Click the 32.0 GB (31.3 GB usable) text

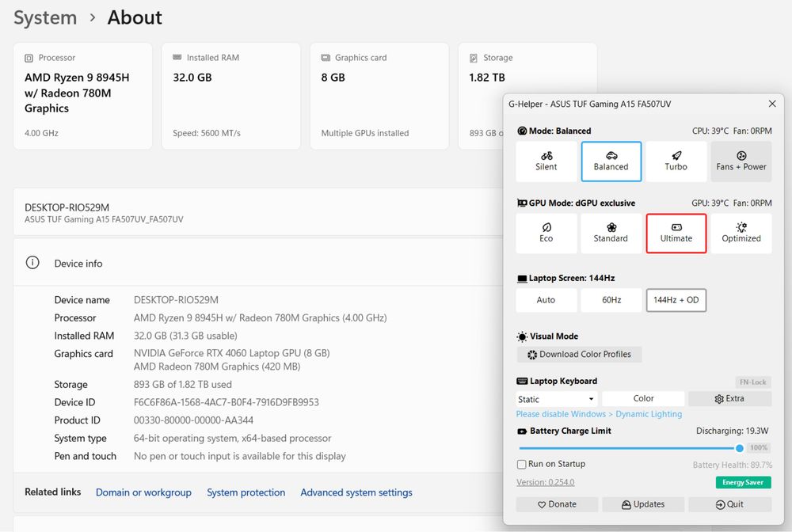point(185,336)
